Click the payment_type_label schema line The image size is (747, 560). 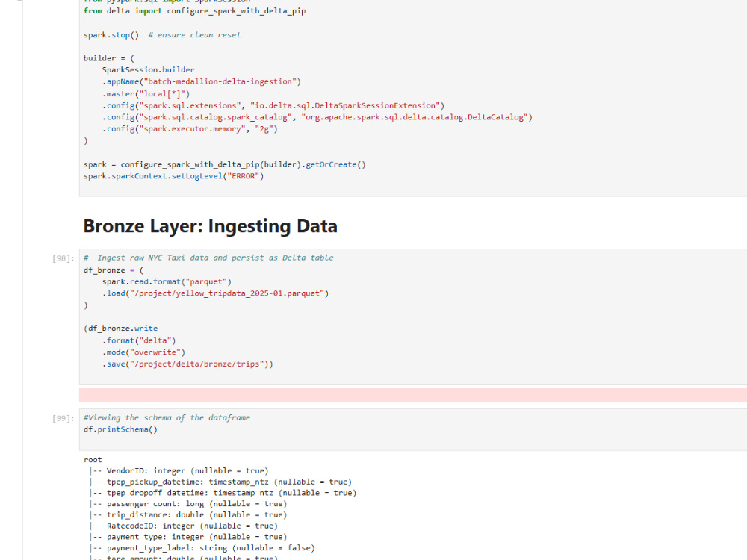[202, 547]
